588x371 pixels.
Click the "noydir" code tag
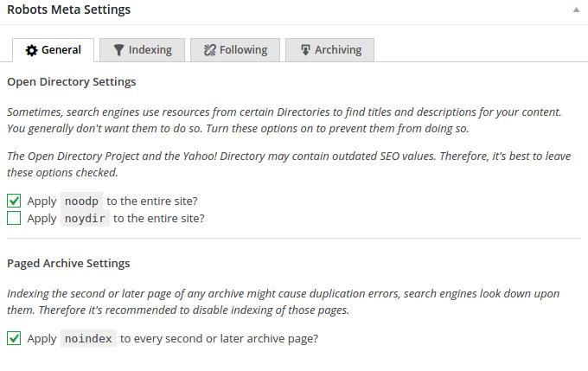point(86,218)
